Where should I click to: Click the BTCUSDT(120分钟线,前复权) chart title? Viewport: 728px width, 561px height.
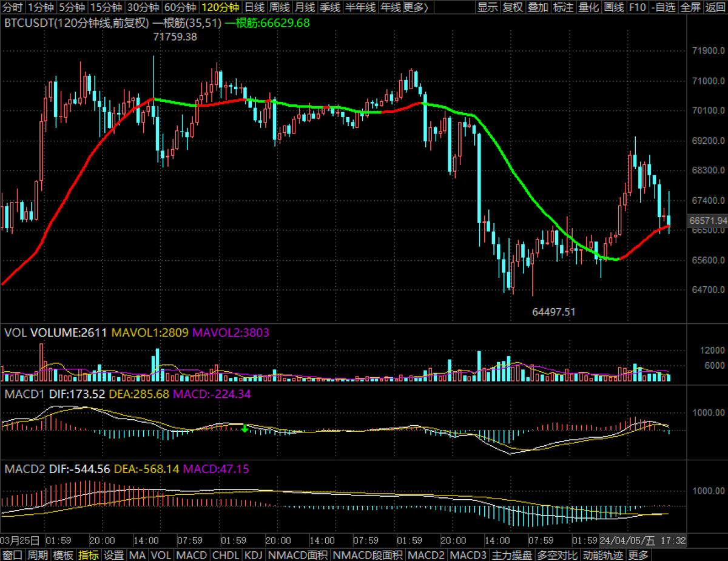coord(76,23)
